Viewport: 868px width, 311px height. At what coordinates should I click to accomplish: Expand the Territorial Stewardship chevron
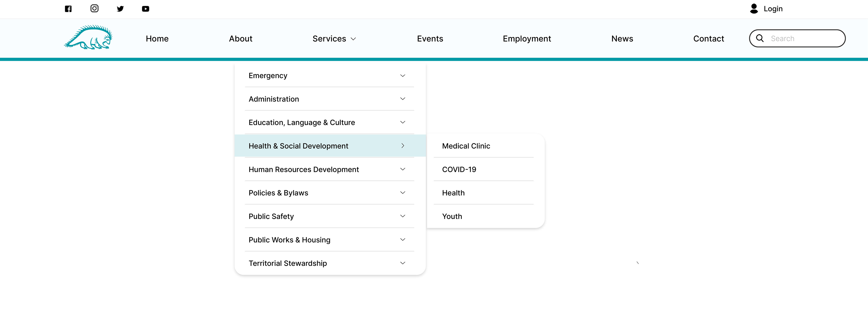402,263
